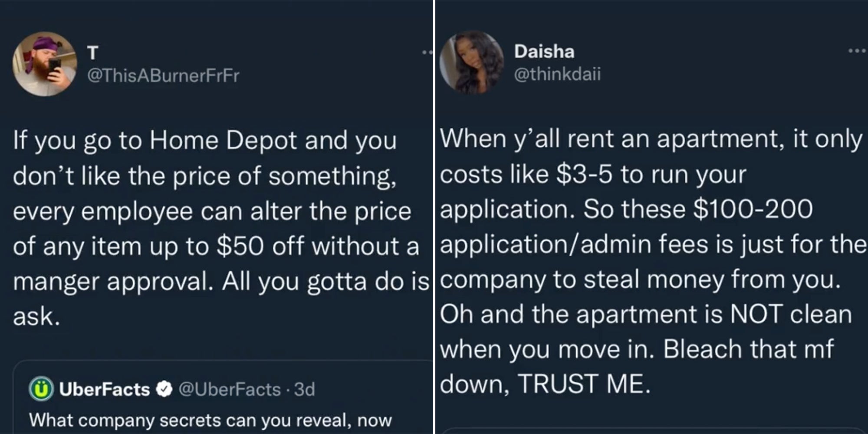Image resolution: width=868 pixels, height=434 pixels.
Task: Click the 3d timestamp on quoted tweet
Action: (x=304, y=389)
